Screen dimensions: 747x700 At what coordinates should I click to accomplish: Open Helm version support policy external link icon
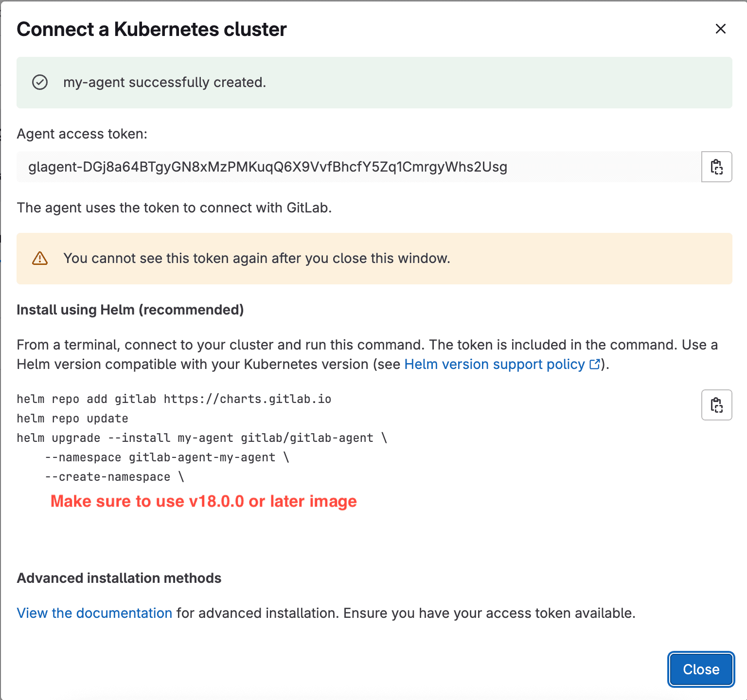pos(594,364)
